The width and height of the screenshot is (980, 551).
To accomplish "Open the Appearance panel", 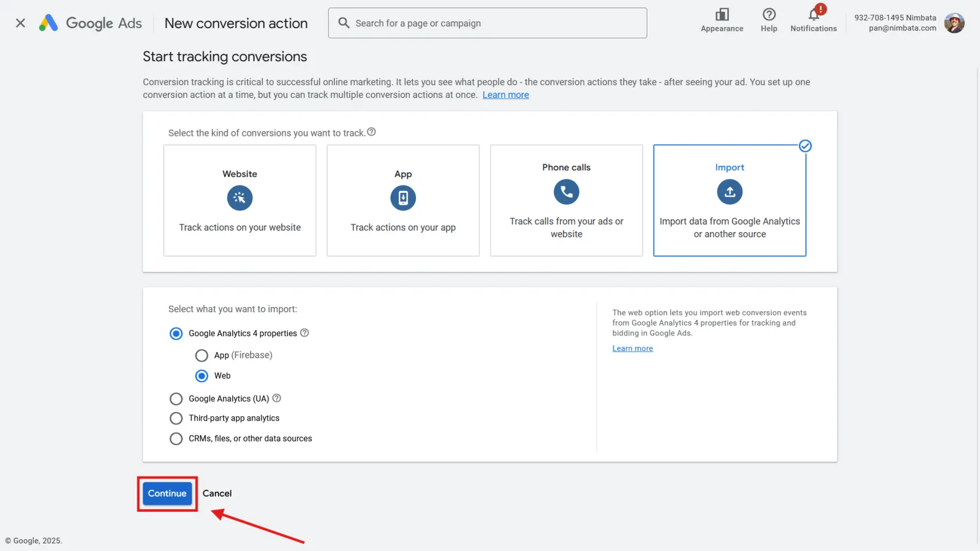I will (x=722, y=20).
